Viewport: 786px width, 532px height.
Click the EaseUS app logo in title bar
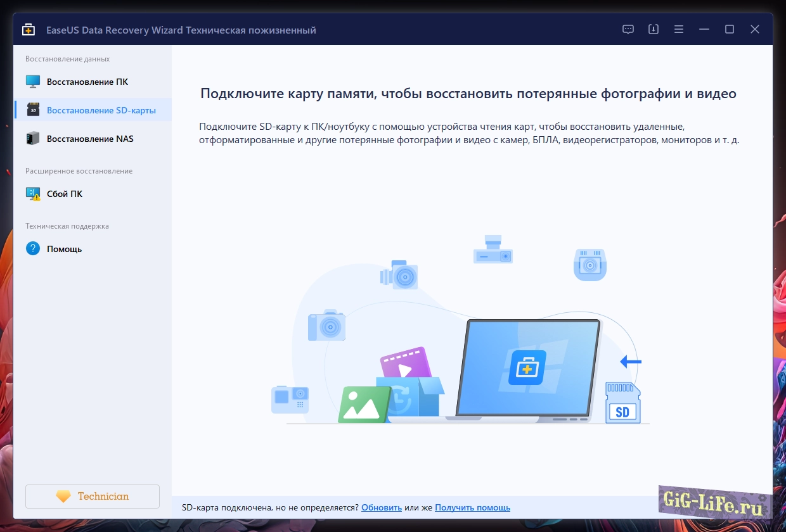(29, 30)
